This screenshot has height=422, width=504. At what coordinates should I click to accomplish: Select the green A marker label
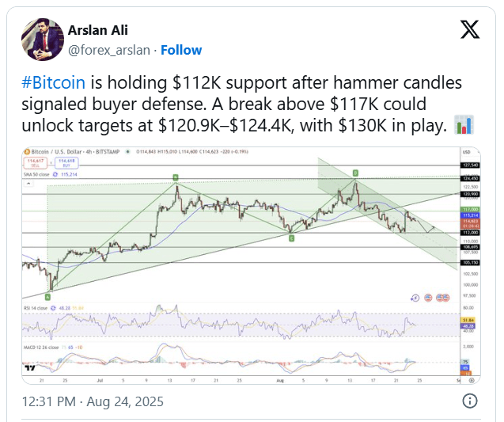(47, 297)
